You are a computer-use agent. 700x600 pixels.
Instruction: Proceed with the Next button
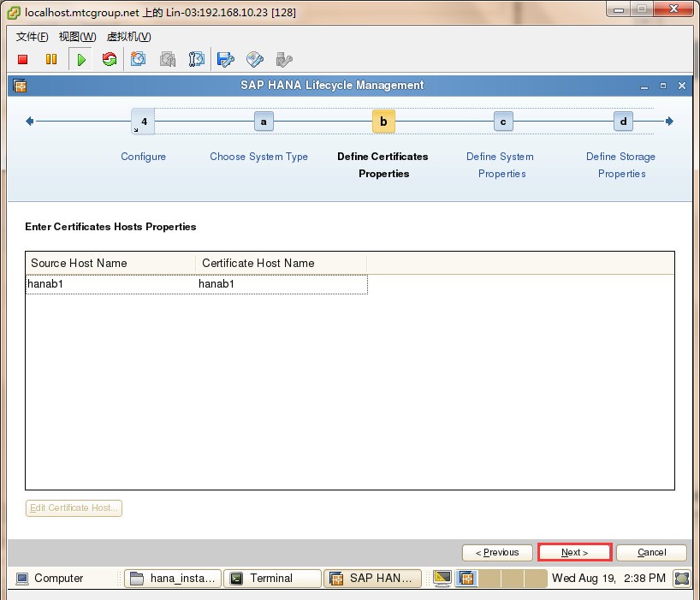(574, 553)
